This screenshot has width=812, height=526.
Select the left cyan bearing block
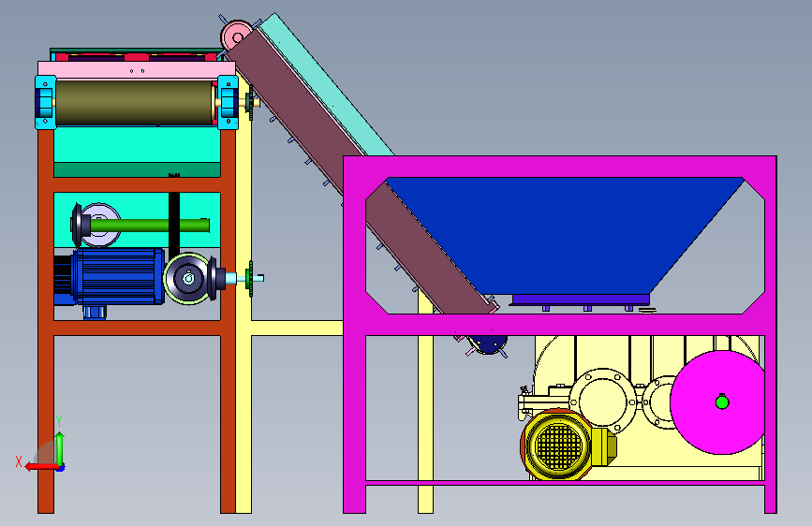point(45,102)
